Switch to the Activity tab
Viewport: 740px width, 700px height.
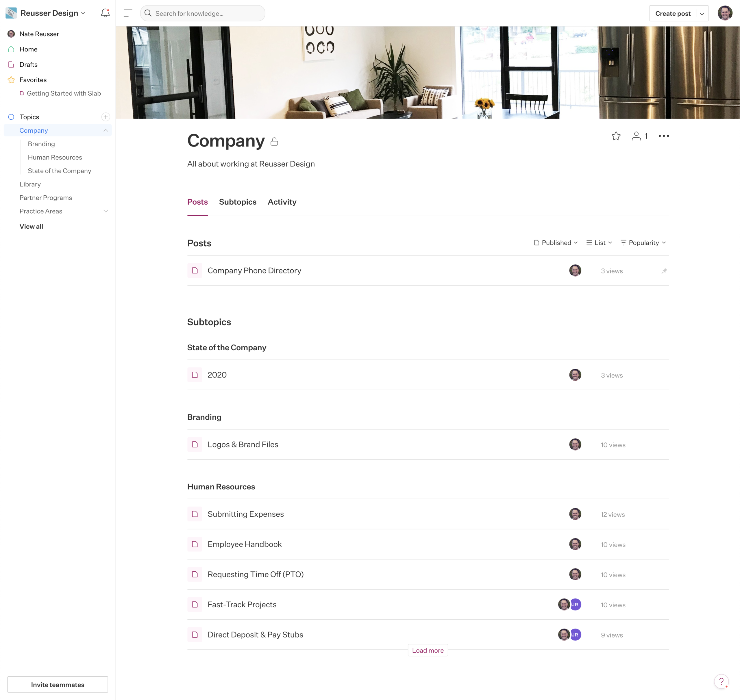(x=282, y=202)
